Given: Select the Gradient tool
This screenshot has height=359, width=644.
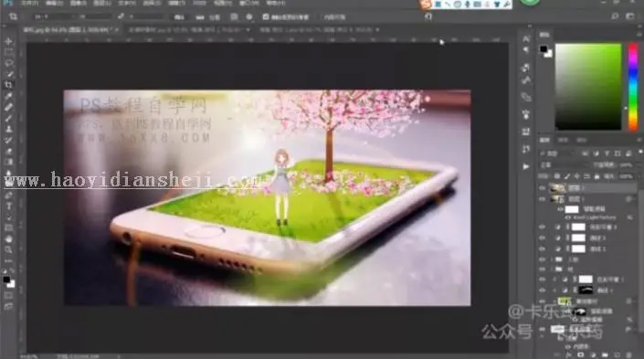Looking at the screenshot, I should click(x=8, y=162).
